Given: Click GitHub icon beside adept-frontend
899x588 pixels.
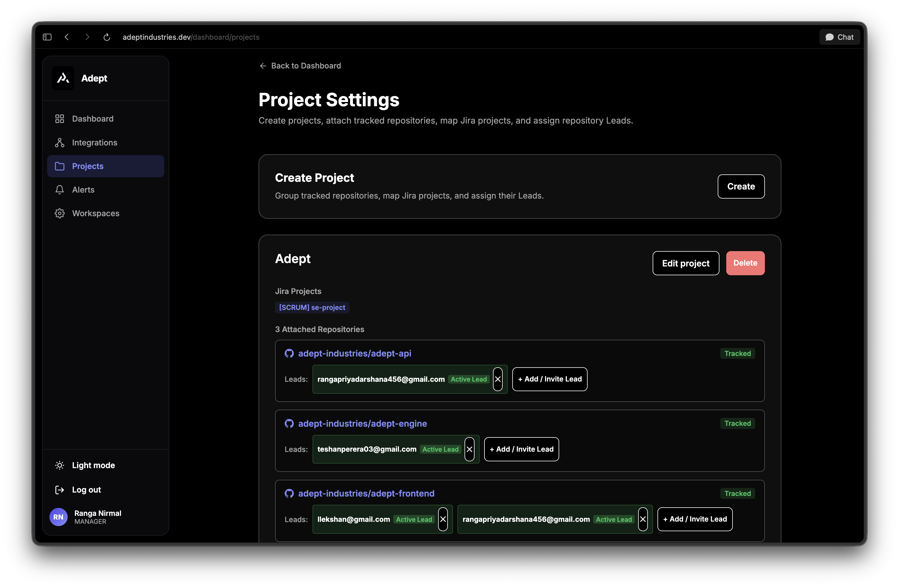Looking at the screenshot, I should 289,494.
